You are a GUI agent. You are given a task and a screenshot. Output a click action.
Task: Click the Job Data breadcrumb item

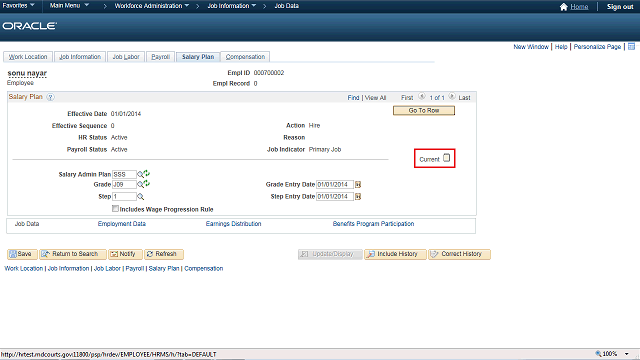[x=287, y=6]
